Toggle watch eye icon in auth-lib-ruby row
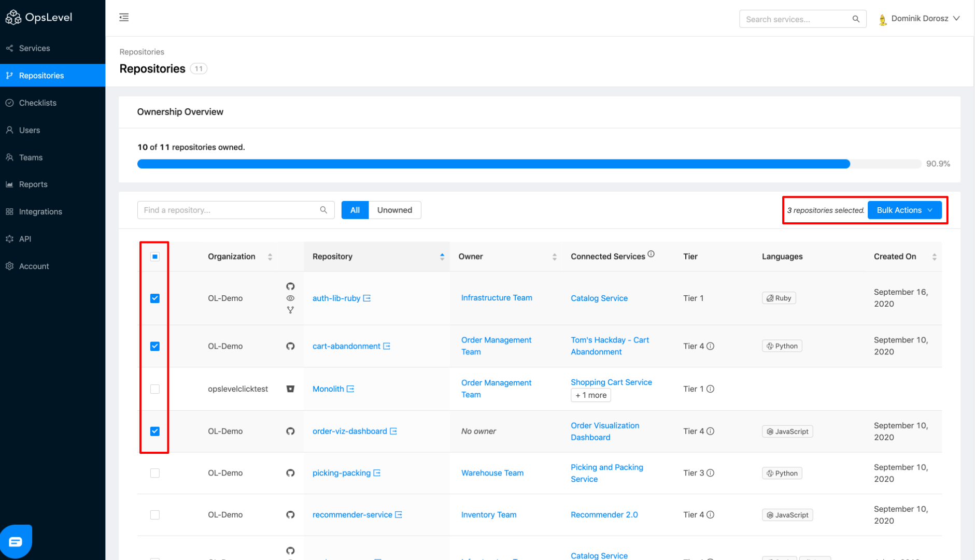Image resolution: width=975 pixels, height=560 pixels. pyautogui.click(x=290, y=298)
